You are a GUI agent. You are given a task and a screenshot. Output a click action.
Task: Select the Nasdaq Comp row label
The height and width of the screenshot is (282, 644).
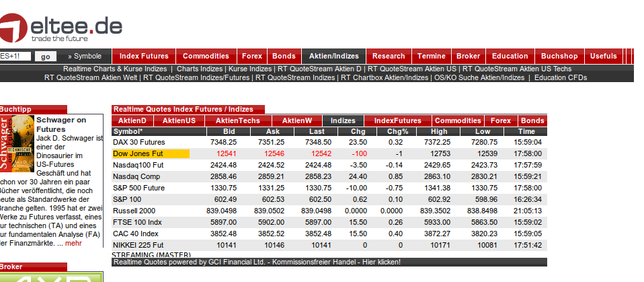point(136,177)
